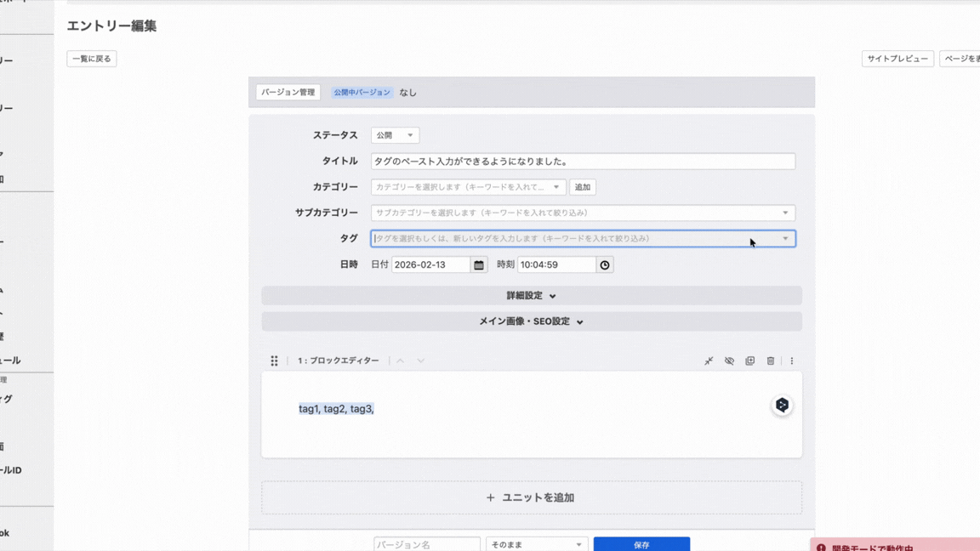Expand the 詳細設定 section
980x551 pixels.
(x=532, y=296)
